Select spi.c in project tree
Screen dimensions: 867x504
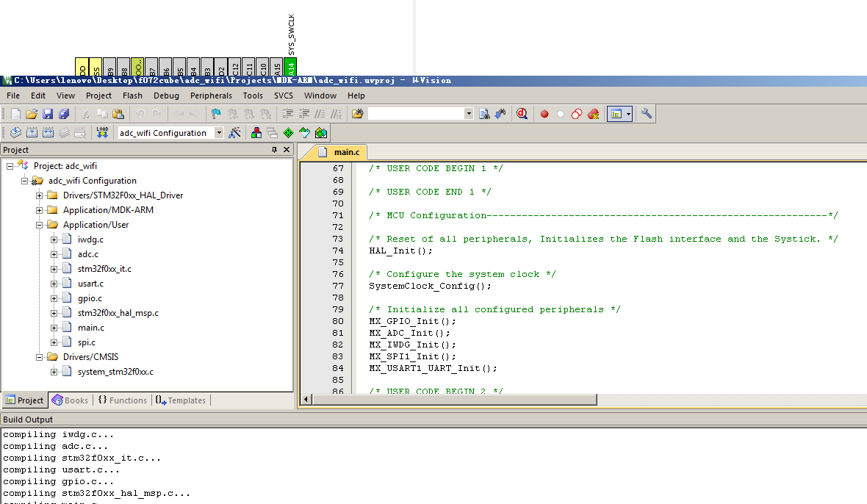click(x=86, y=342)
